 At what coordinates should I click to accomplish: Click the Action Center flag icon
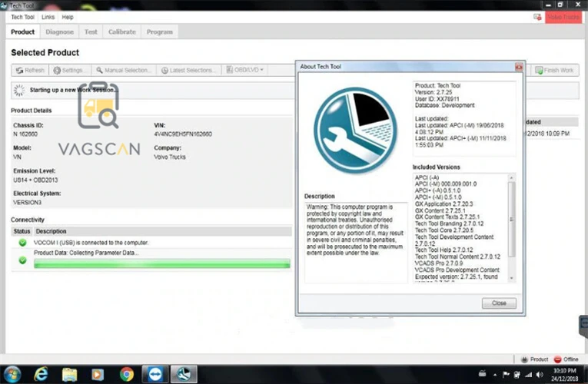coord(506,374)
